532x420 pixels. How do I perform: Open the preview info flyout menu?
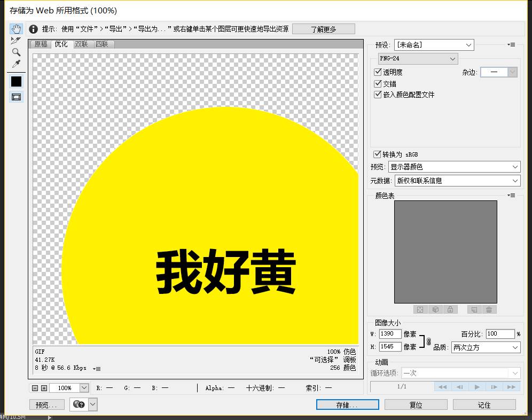tap(97, 369)
